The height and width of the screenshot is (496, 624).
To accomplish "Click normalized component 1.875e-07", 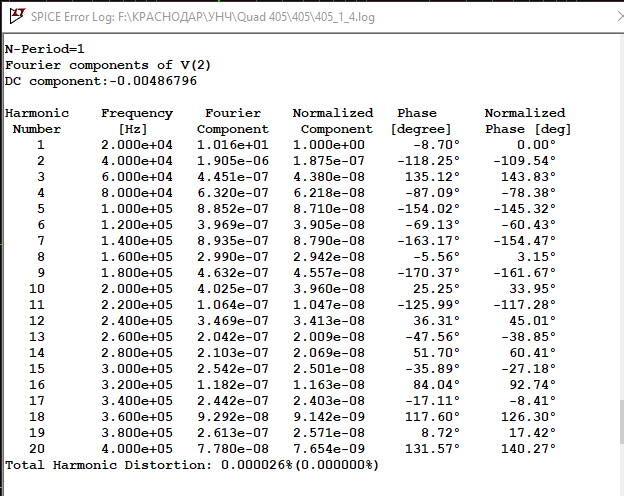I will (x=329, y=161).
